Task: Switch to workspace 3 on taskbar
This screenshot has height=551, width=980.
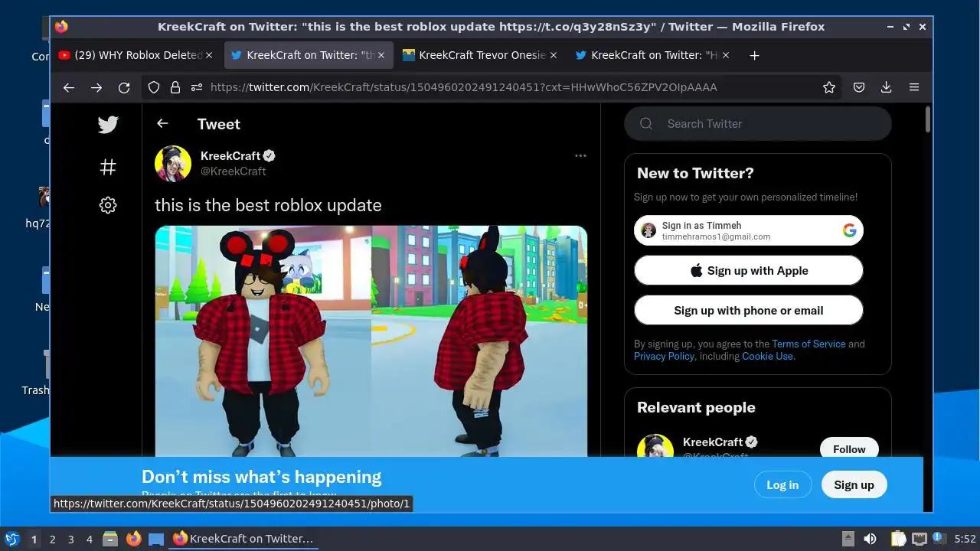Action: (70, 540)
